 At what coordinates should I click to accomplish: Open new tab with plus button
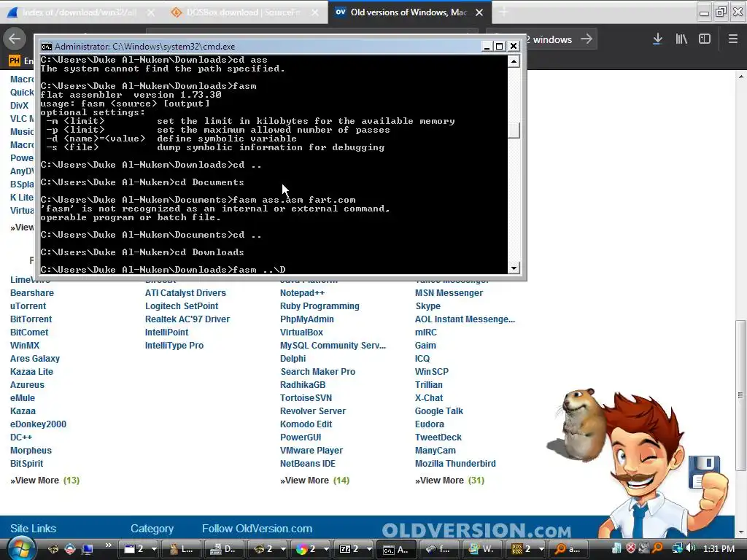point(503,12)
